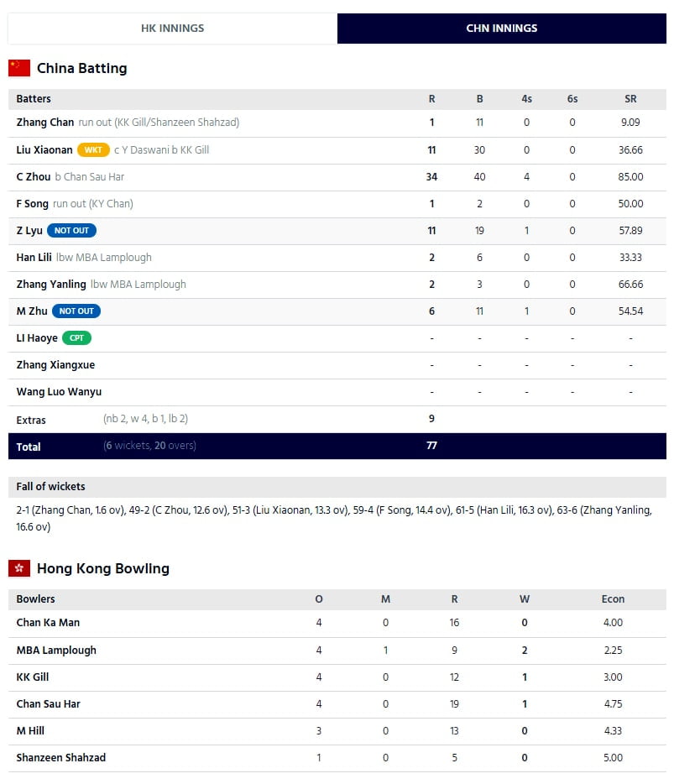Click the NOT OUT badge beside Z Lyu
The height and width of the screenshot is (784, 674).
pos(71,231)
